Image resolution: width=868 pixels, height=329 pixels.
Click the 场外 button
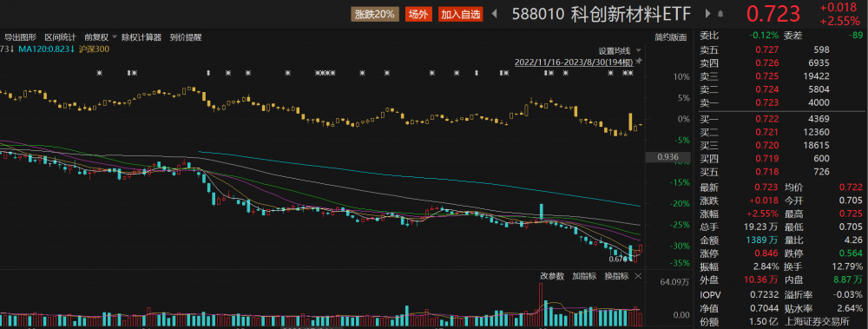pos(418,15)
